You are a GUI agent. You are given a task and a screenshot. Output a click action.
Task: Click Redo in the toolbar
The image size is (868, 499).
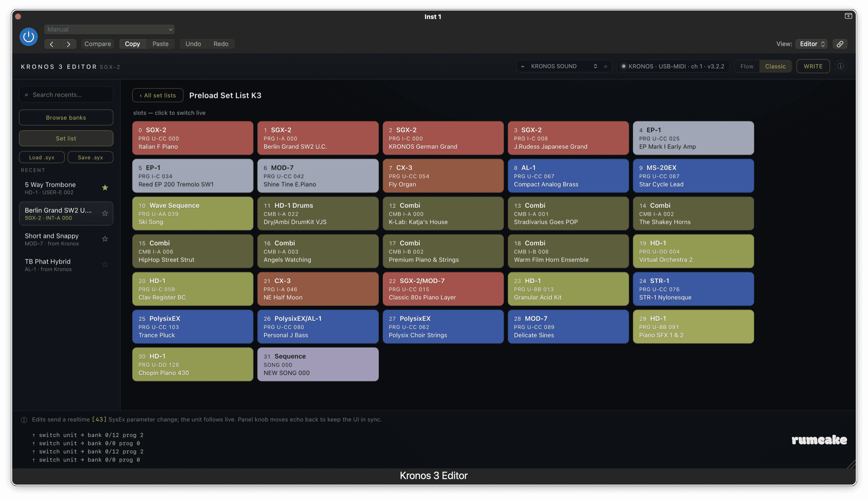coord(221,44)
